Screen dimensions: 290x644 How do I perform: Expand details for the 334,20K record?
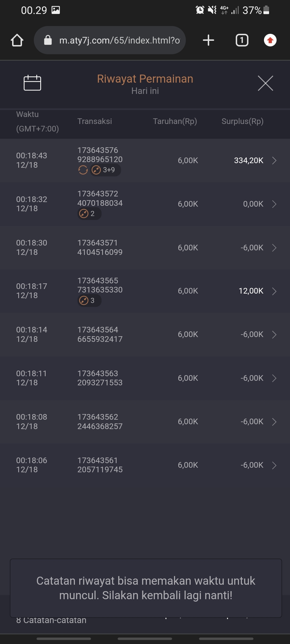click(274, 160)
